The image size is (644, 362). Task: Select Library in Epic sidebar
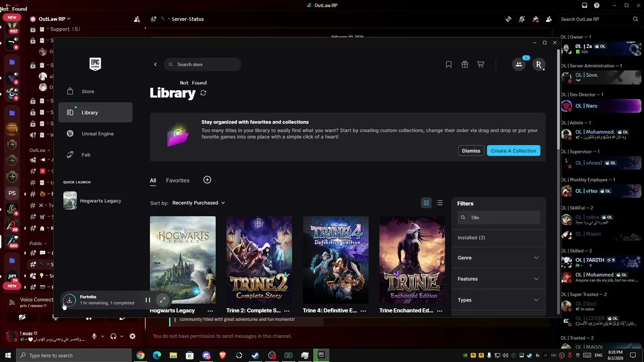point(95,113)
